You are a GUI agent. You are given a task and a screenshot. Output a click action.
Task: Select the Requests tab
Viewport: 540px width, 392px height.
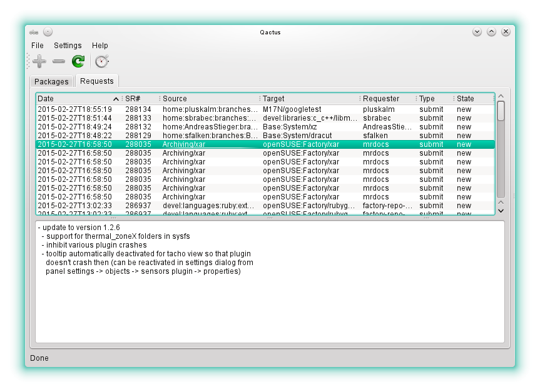tap(97, 81)
